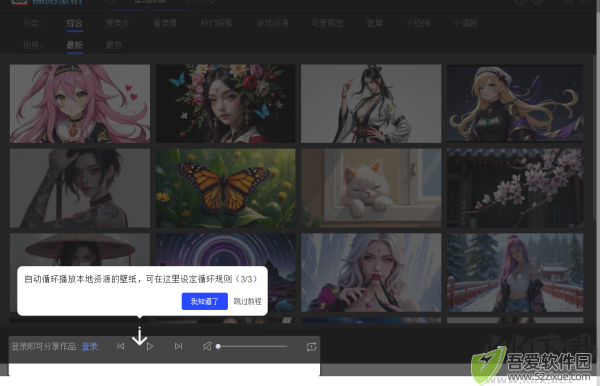Viewport: 600px width, 386px height.
Task: Open the monarch butterfly wallpaper thumbnail
Action: [225, 188]
